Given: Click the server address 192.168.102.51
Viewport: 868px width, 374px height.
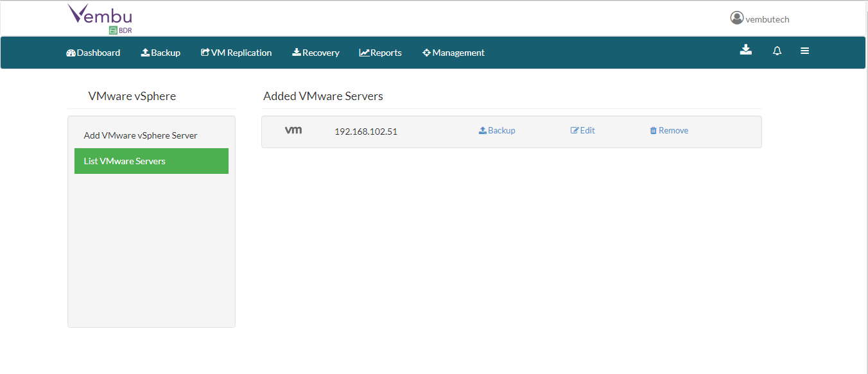Looking at the screenshot, I should (366, 132).
